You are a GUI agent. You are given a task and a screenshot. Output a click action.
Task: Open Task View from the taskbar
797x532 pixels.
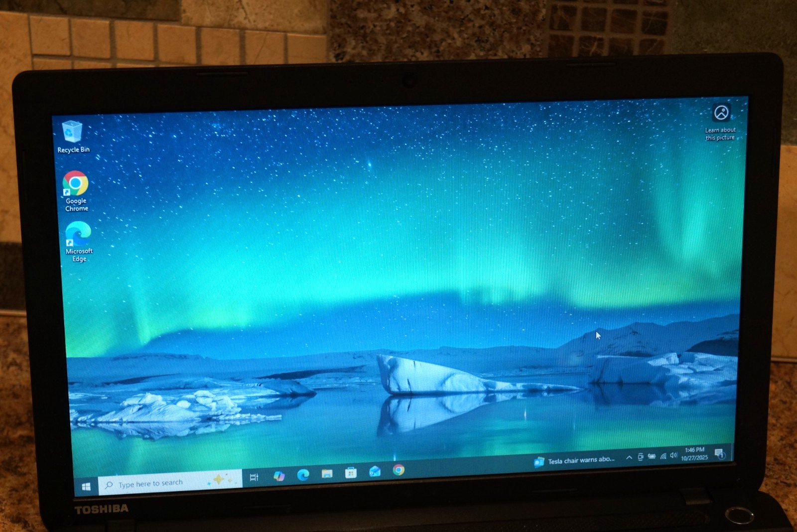pos(254,477)
